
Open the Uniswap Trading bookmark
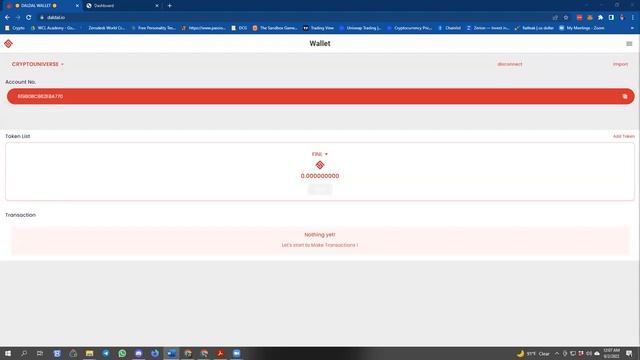(x=360, y=28)
